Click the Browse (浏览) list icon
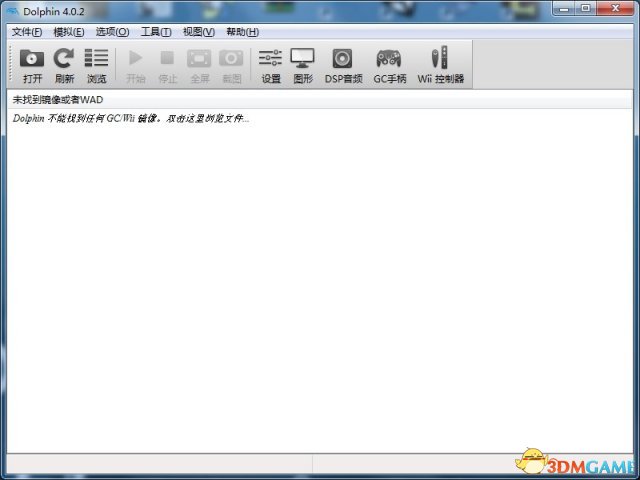 (x=96, y=58)
